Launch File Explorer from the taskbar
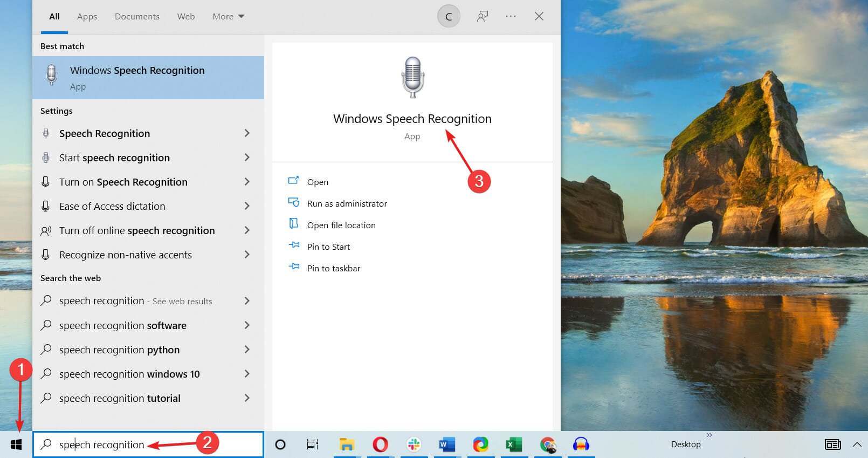868x458 pixels. coord(347,445)
